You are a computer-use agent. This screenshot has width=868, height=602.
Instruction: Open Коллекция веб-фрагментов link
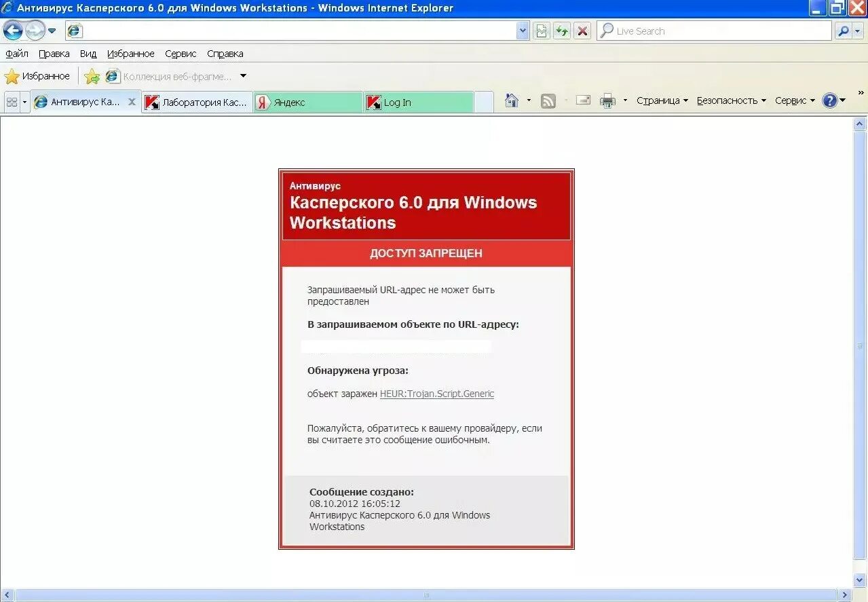169,76
